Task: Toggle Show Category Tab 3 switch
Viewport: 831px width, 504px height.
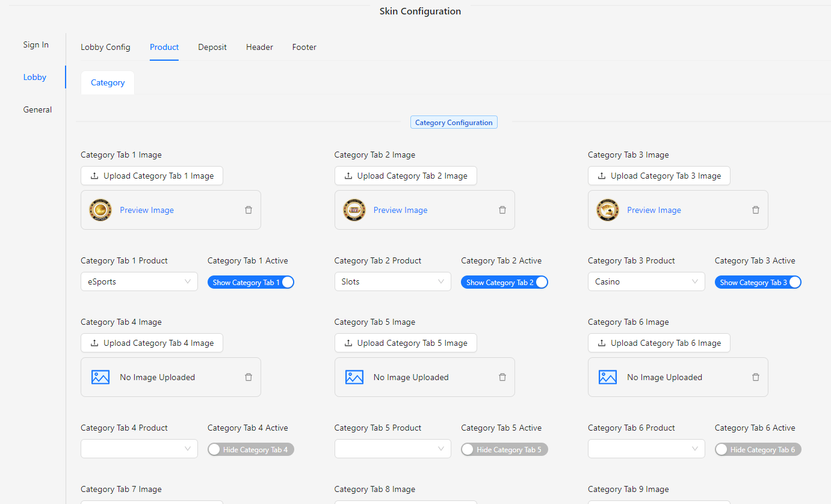Action: [758, 282]
